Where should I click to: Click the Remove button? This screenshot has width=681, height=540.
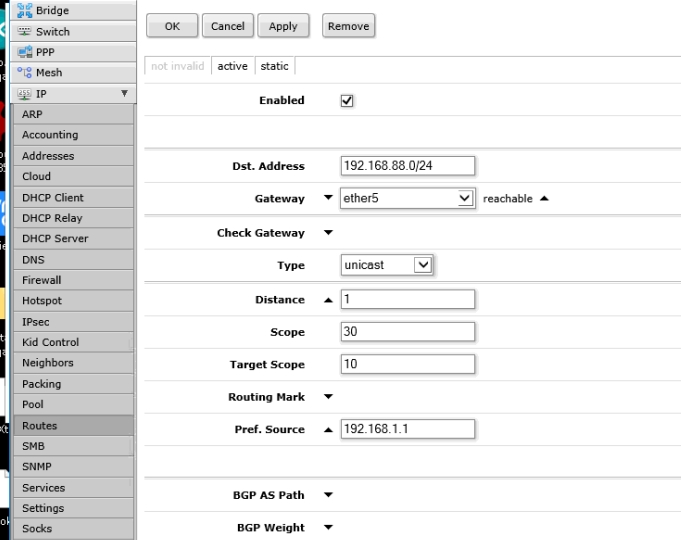tap(349, 26)
